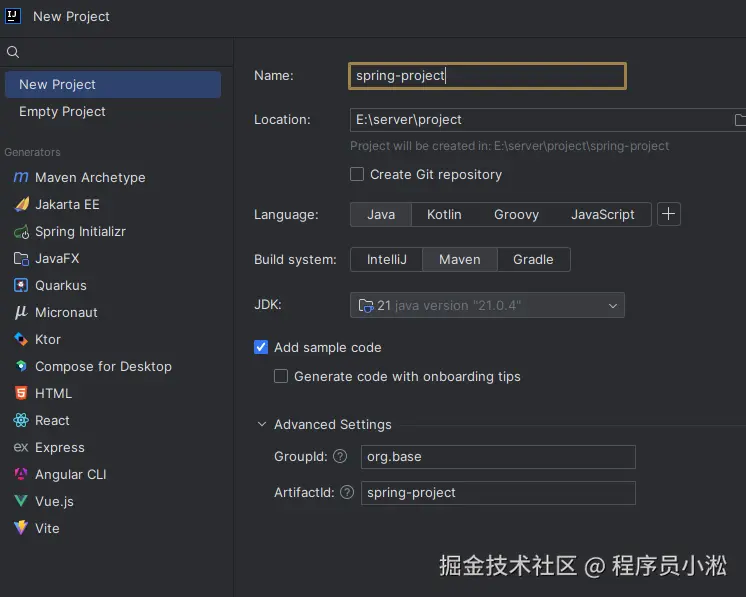Click the 'Project will be created in' hint

pos(510,146)
